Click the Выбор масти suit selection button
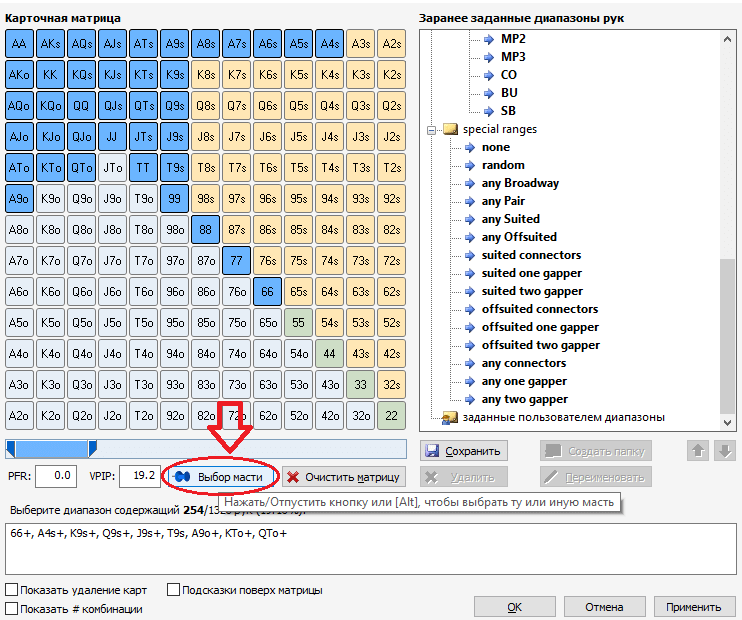This screenshot has height=620, width=742. [x=222, y=477]
